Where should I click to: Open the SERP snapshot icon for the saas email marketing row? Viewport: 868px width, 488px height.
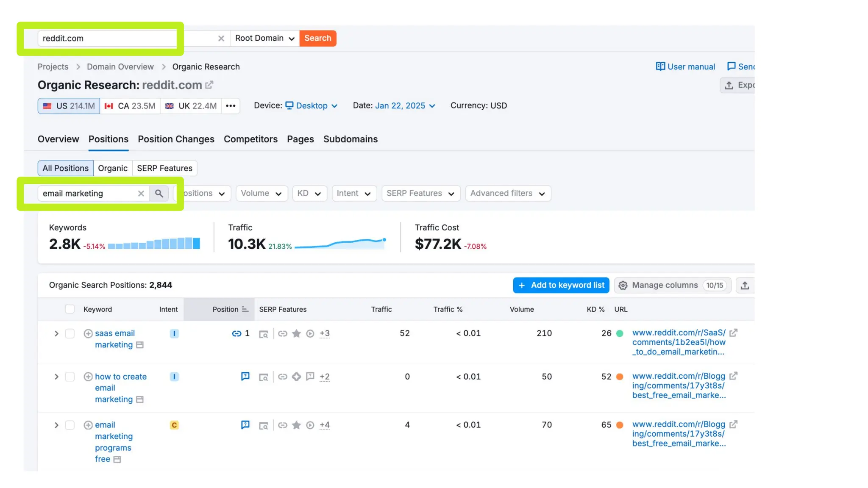pyautogui.click(x=263, y=334)
